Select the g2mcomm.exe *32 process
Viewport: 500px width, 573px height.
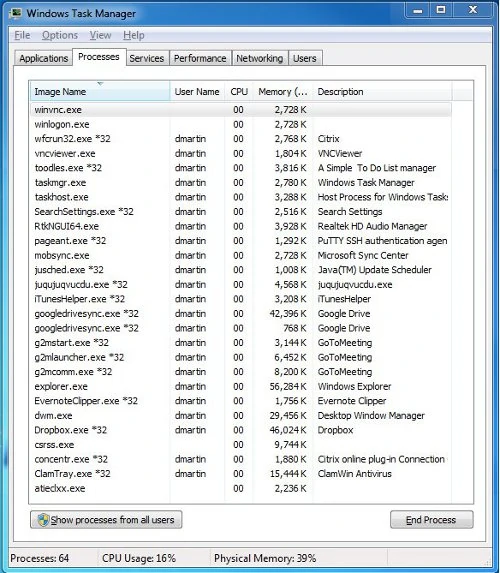(x=240, y=372)
